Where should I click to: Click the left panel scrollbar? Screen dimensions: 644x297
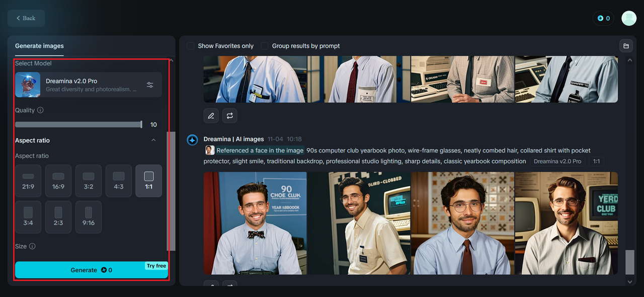(x=171, y=191)
